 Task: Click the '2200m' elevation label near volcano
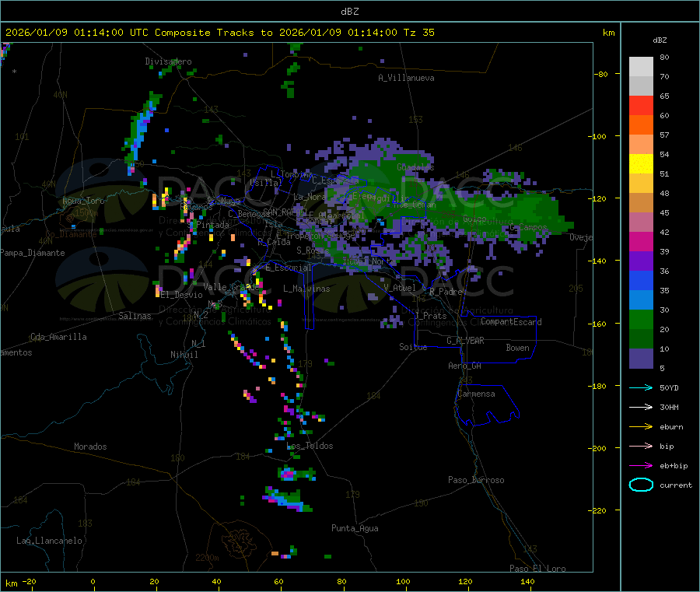point(207,558)
